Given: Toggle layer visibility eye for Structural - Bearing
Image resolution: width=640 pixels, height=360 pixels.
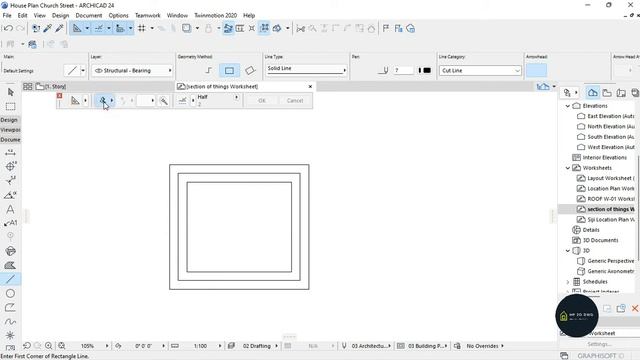Looking at the screenshot, I should coord(98,71).
